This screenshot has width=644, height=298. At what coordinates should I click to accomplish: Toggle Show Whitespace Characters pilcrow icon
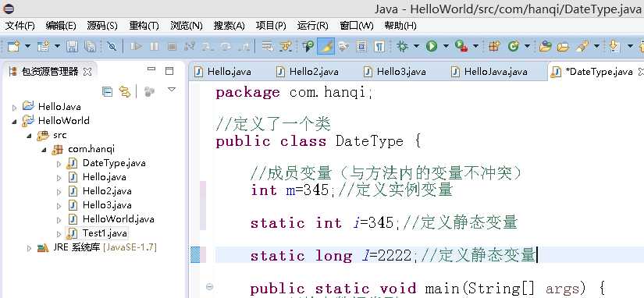click(379, 46)
